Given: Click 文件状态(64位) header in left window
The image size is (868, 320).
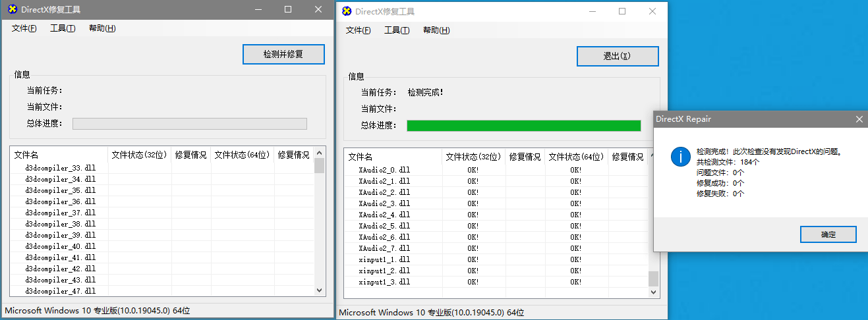Looking at the screenshot, I should tap(243, 155).
